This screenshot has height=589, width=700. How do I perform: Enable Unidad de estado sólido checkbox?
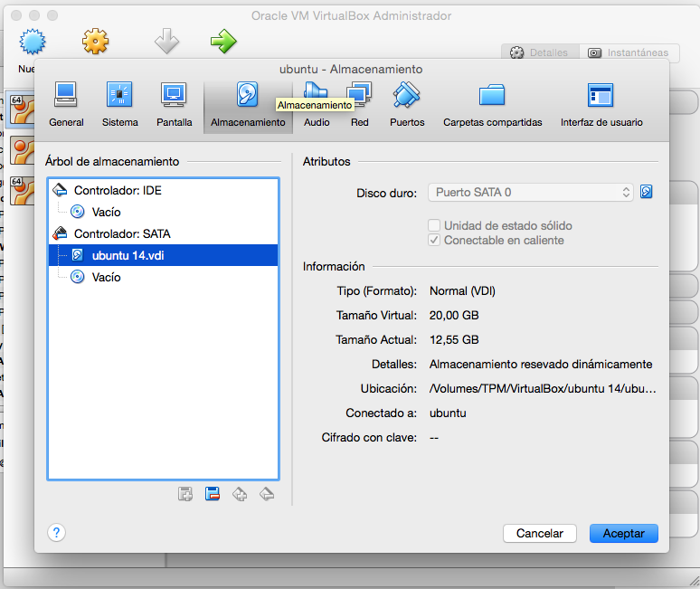tap(434, 225)
